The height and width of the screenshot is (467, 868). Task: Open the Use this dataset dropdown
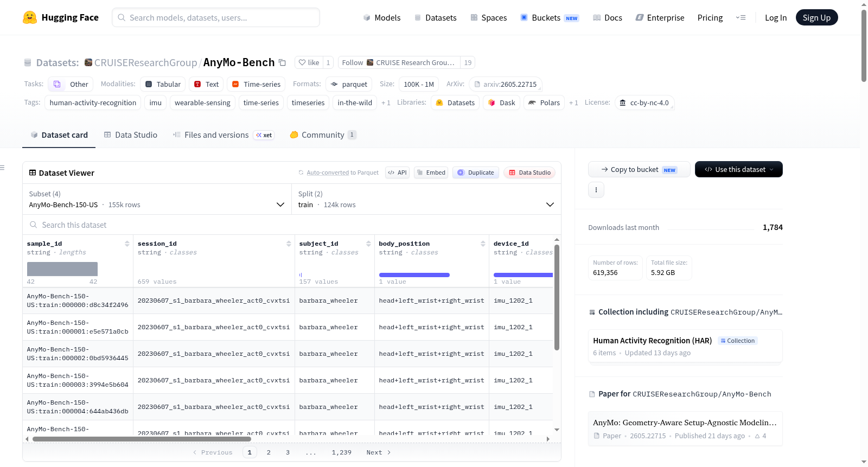(739, 169)
